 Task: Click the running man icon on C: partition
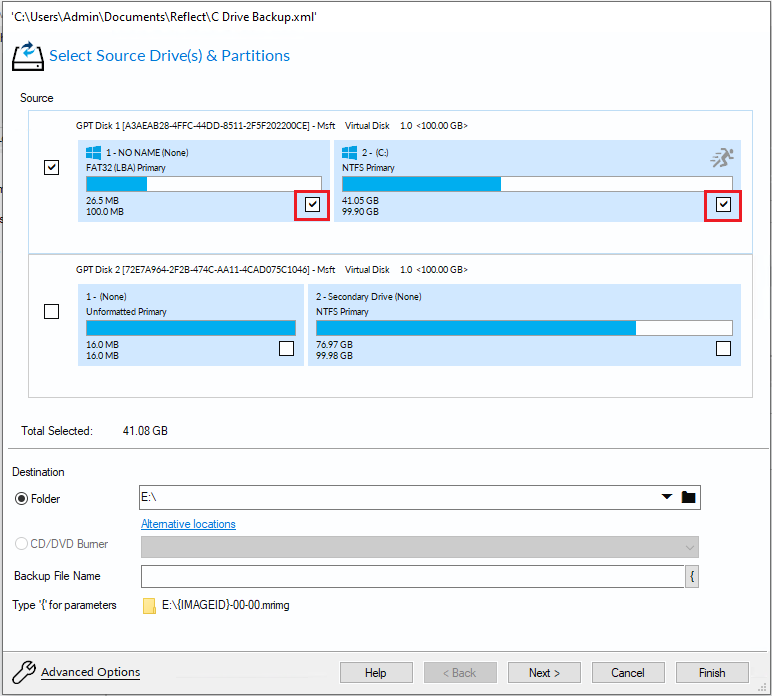721,156
